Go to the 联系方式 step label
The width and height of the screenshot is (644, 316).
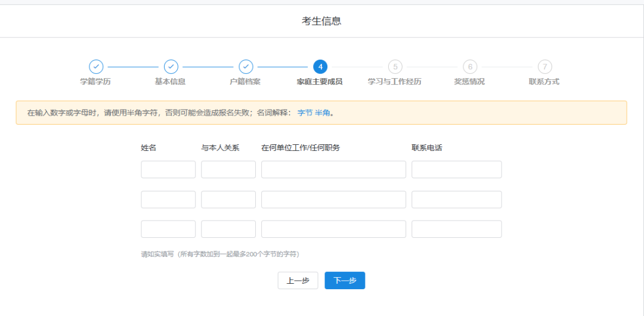tap(544, 82)
